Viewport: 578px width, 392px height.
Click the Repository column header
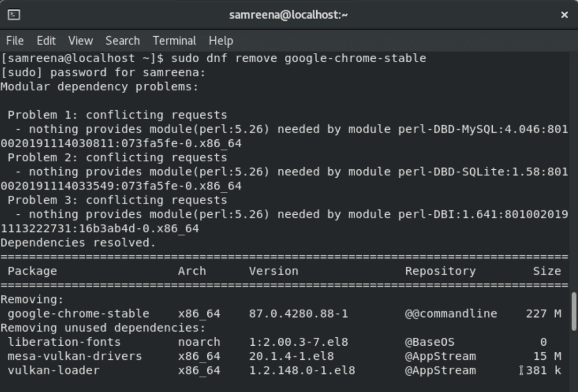click(439, 271)
